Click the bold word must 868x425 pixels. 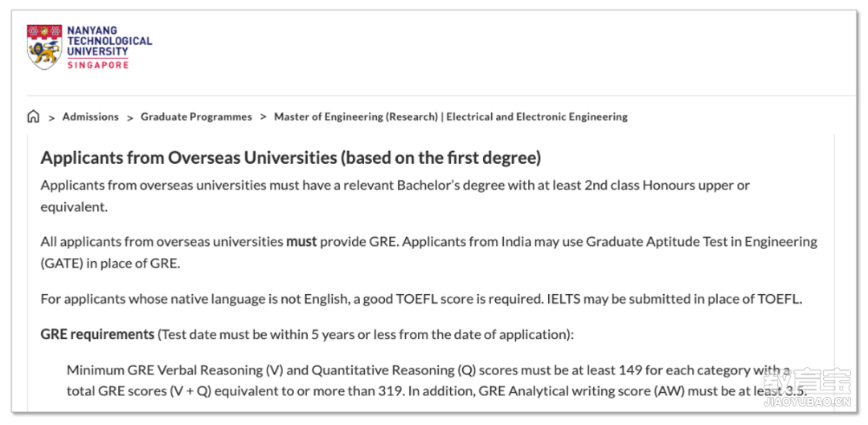click(301, 242)
